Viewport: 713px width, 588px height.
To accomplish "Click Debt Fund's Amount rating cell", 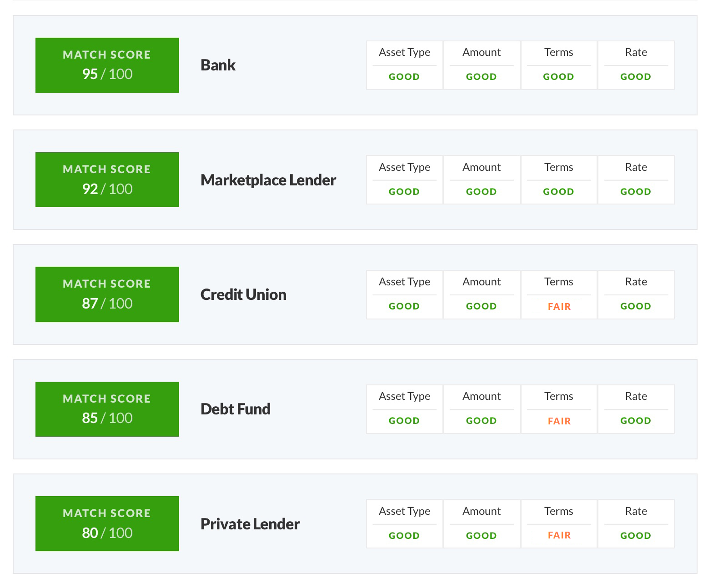I will (482, 409).
